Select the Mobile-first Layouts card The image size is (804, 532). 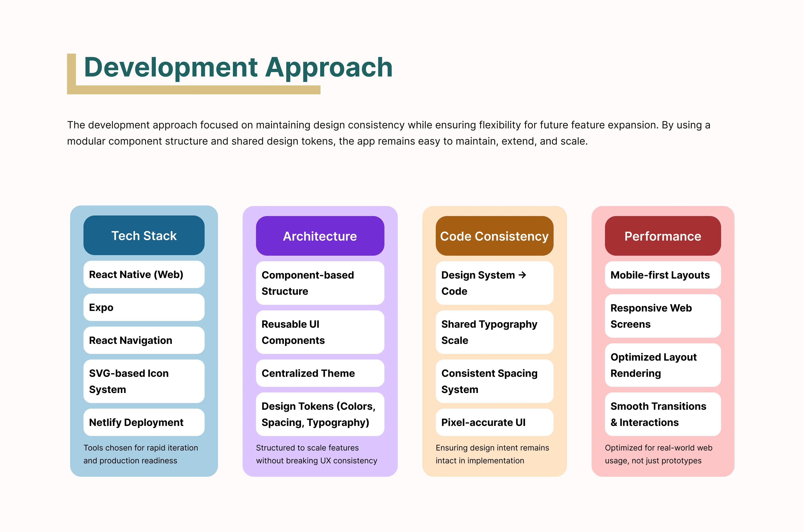662,275
